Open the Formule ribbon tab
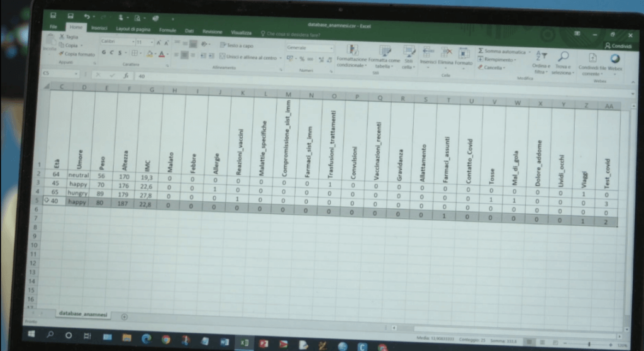644x351 pixels. (168, 30)
